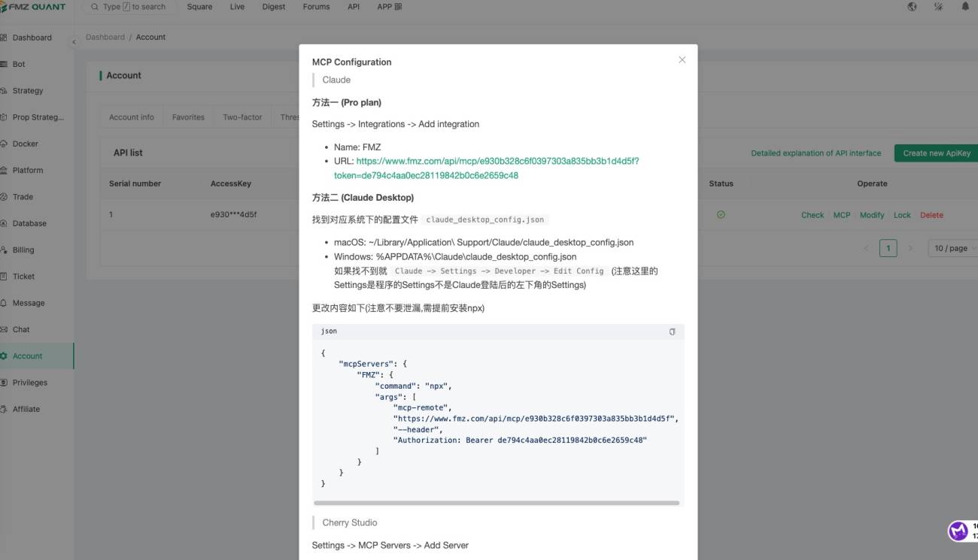
Task: Open API in the top navigation
Action: click(x=354, y=7)
